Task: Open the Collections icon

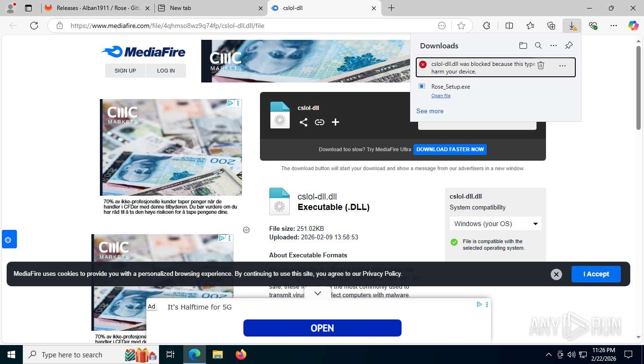Action: [x=551, y=26]
